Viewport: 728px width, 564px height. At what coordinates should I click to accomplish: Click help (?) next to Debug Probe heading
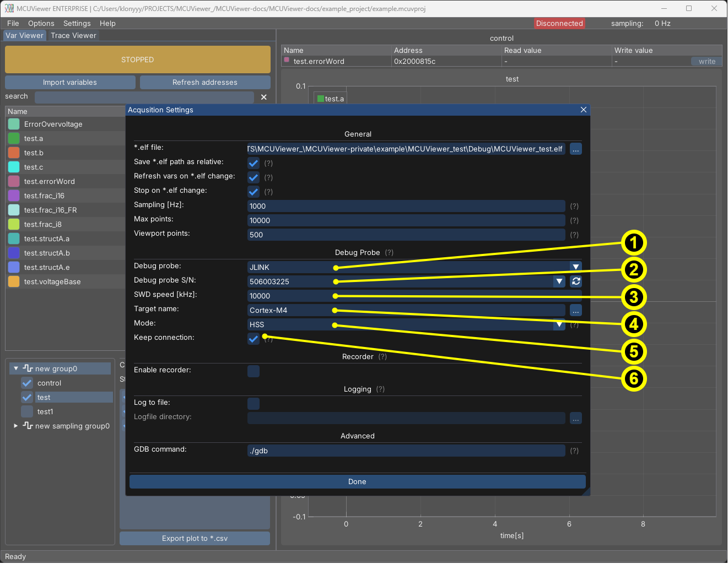(389, 253)
